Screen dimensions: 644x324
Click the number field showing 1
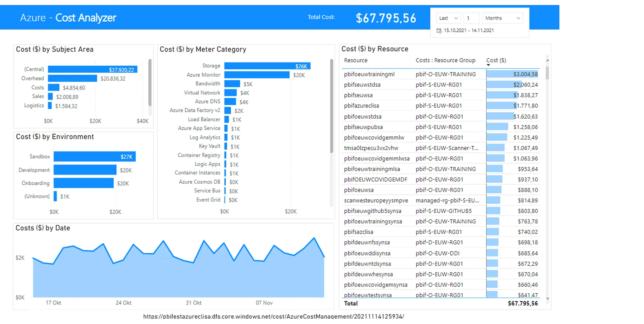pos(471,18)
